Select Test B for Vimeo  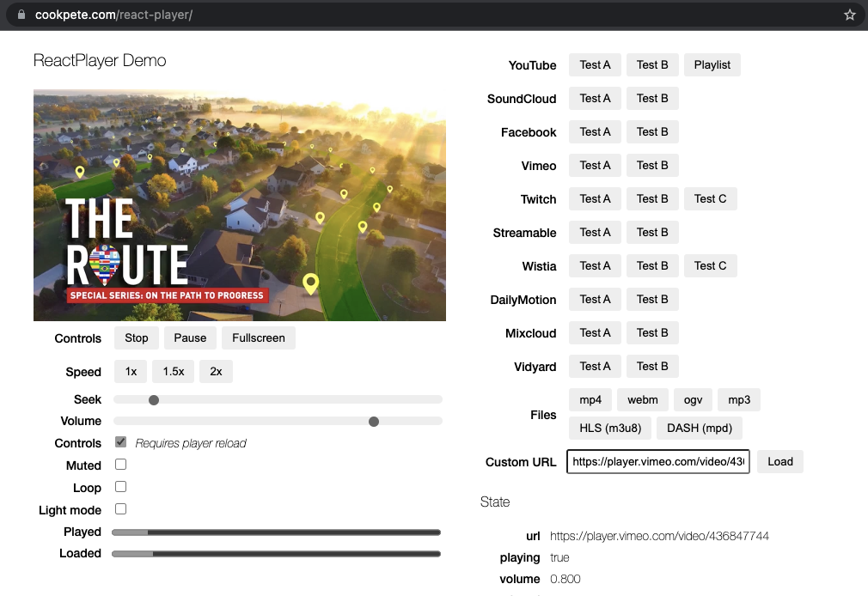pos(652,165)
